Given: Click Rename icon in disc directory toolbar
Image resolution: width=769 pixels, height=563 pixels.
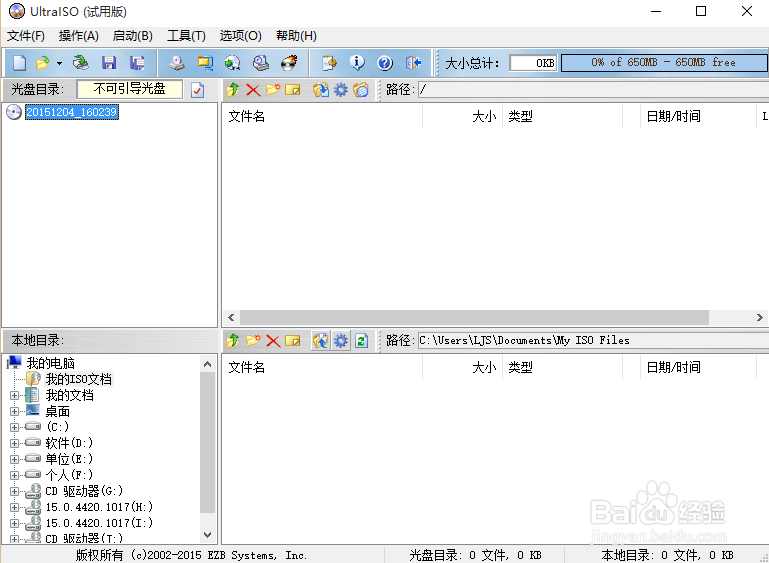Looking at the screenshot, I should pyautogui.click(x=293, y=90).
